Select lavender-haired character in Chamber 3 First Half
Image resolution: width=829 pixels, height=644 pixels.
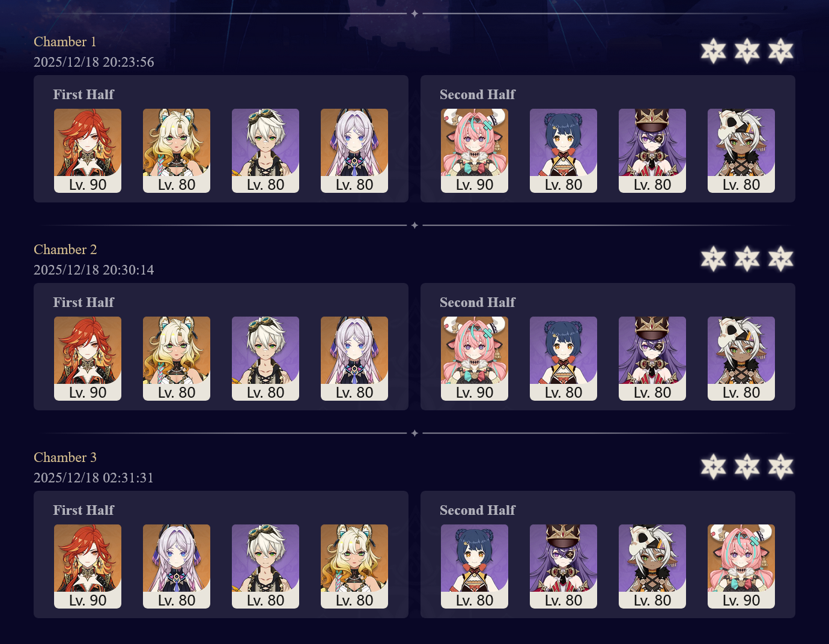(x=177, y=567)
